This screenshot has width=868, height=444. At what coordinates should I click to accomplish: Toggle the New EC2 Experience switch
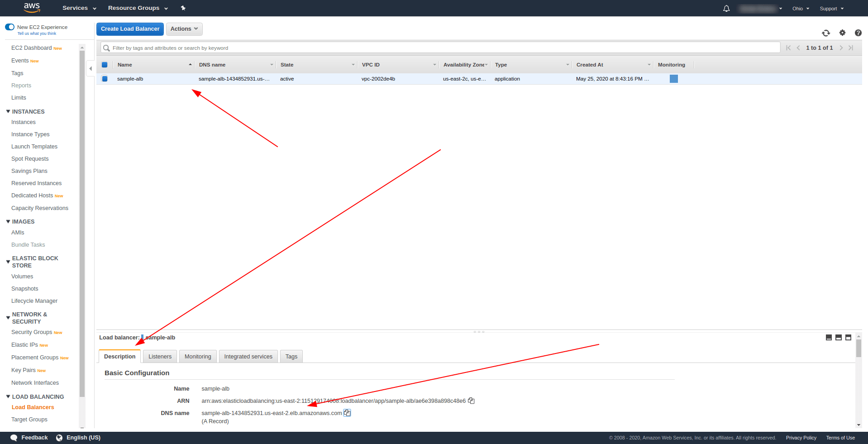[10, 27]
